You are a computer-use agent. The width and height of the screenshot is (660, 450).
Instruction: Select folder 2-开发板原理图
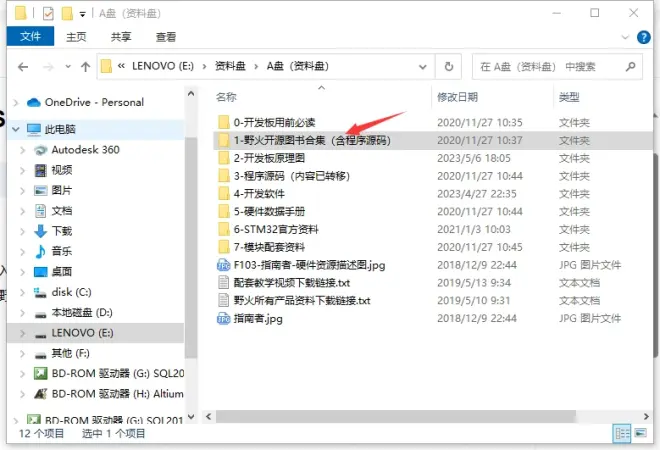click(x=269, y=158)
